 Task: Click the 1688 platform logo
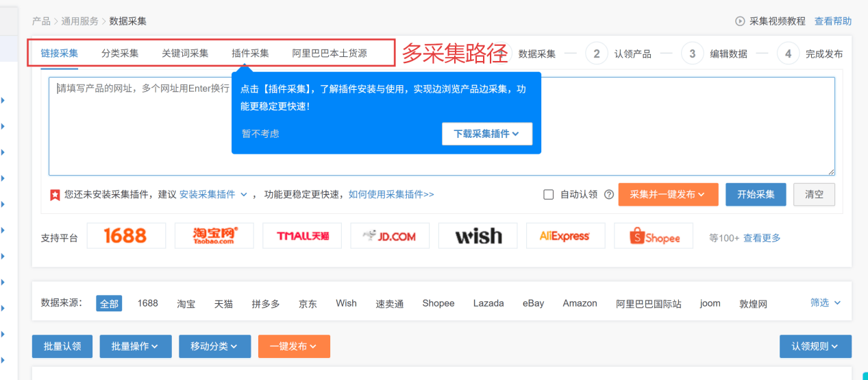click(126, 236)
